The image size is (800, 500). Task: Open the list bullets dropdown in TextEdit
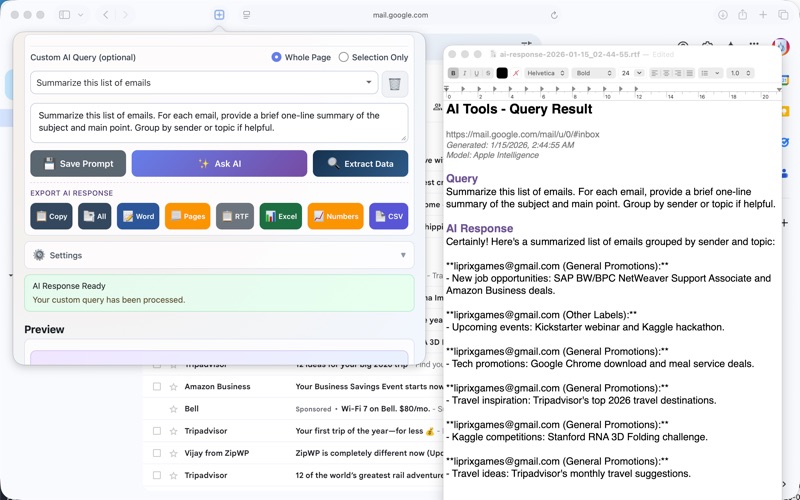[710, 73]
